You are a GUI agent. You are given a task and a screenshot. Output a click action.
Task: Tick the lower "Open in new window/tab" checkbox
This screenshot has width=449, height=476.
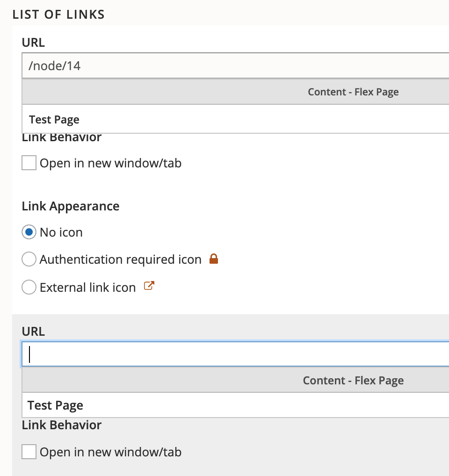click(29, 452)
